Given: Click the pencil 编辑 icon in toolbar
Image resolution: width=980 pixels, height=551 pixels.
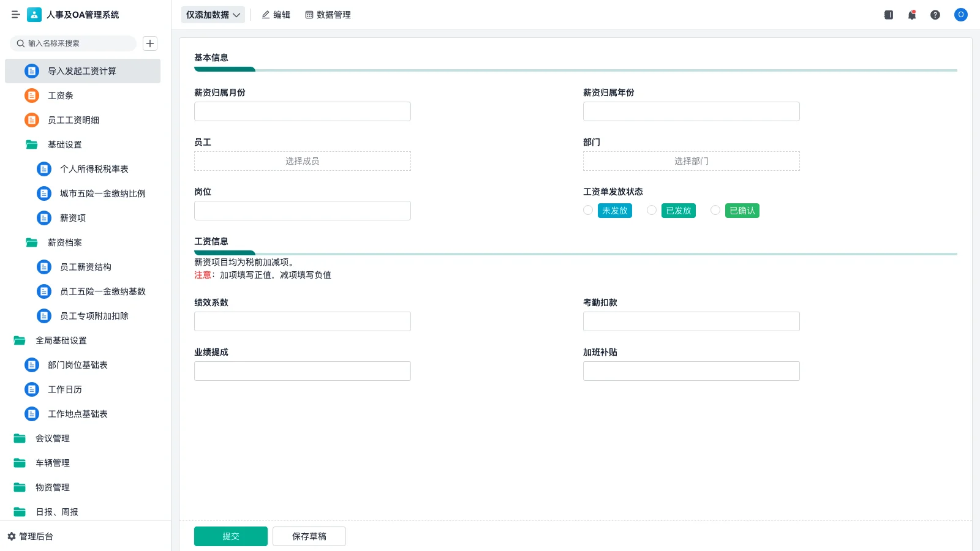Looking at the screenshot, I should 266,15.
